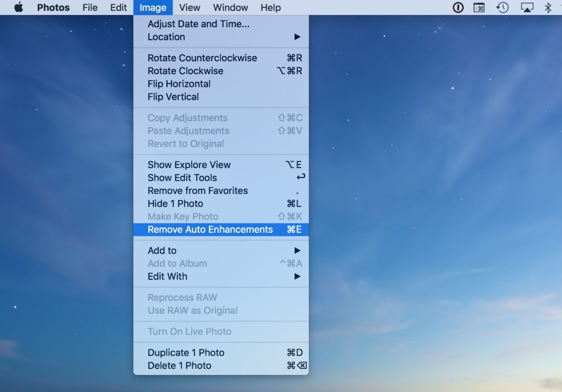Open the Help menu

[x=270, y=7]
